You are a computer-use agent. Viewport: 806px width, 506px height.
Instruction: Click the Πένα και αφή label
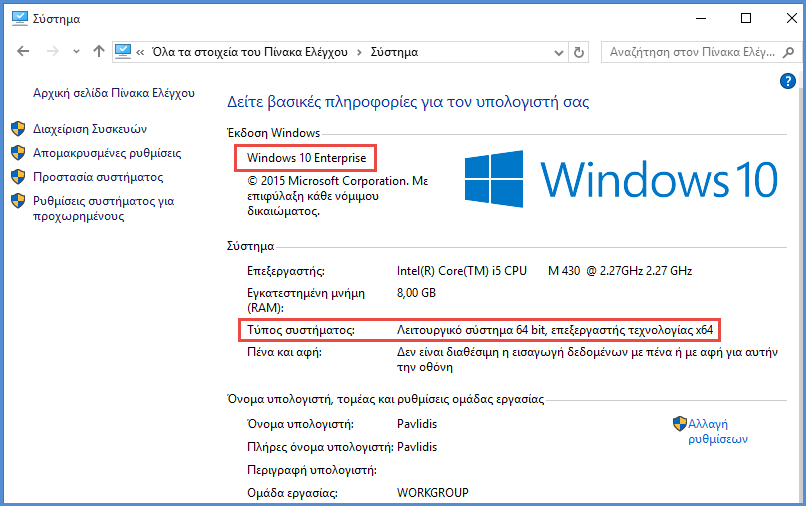tap(284, 352)
